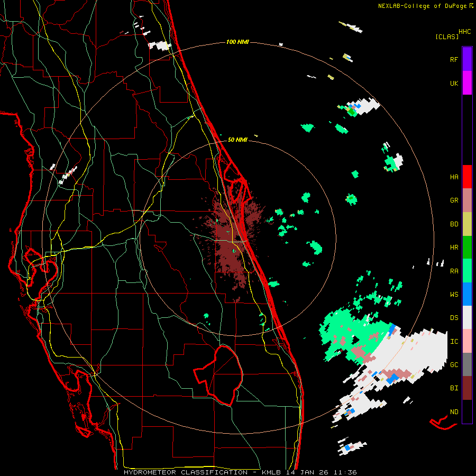This screenshot has height=476, width=476.
Task: Click the "ND" legend label
Action: 454,412
